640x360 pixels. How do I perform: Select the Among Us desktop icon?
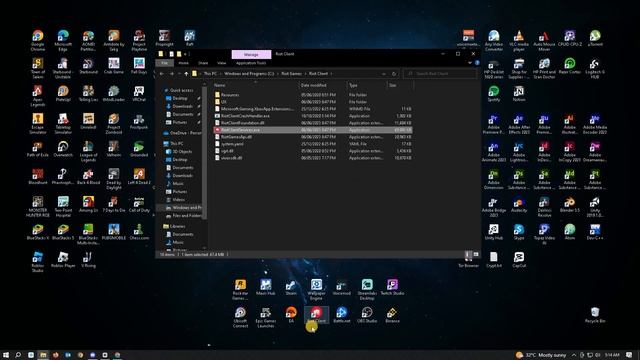[x=88, y=204]
